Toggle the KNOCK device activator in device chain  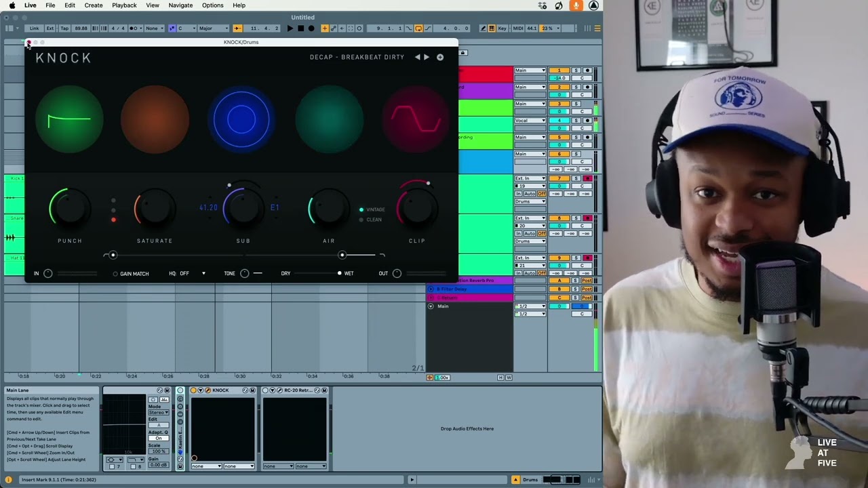[x=193, y=390]
